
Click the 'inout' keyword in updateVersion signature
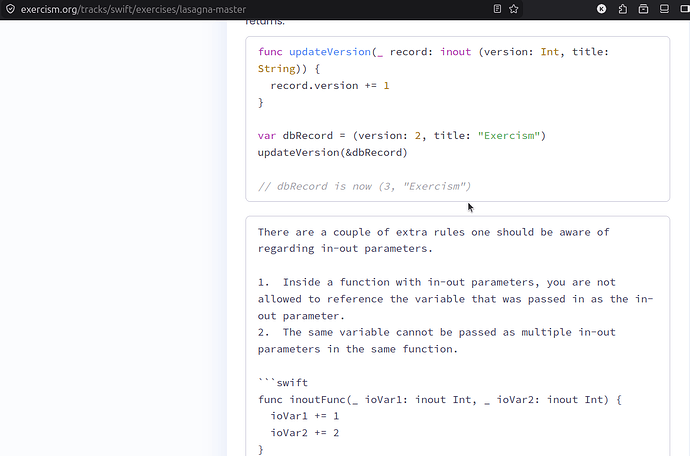pyautogui.click(x=455, y=52)
